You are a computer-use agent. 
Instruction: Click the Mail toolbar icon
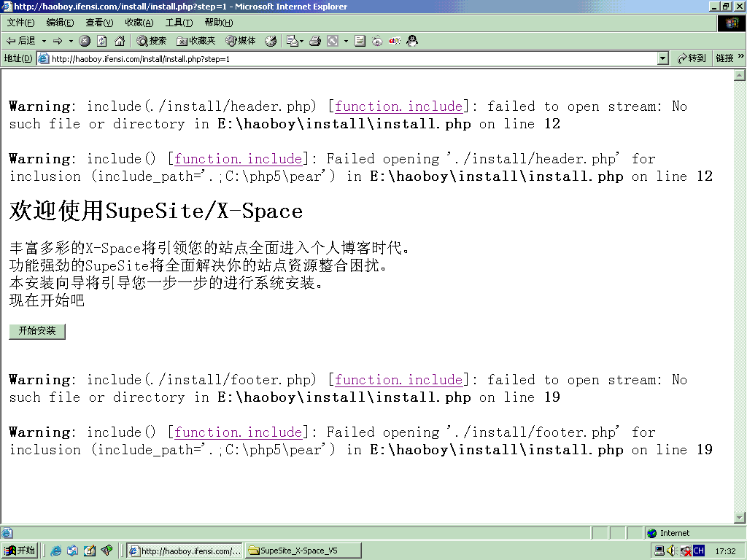pos(292,41)
